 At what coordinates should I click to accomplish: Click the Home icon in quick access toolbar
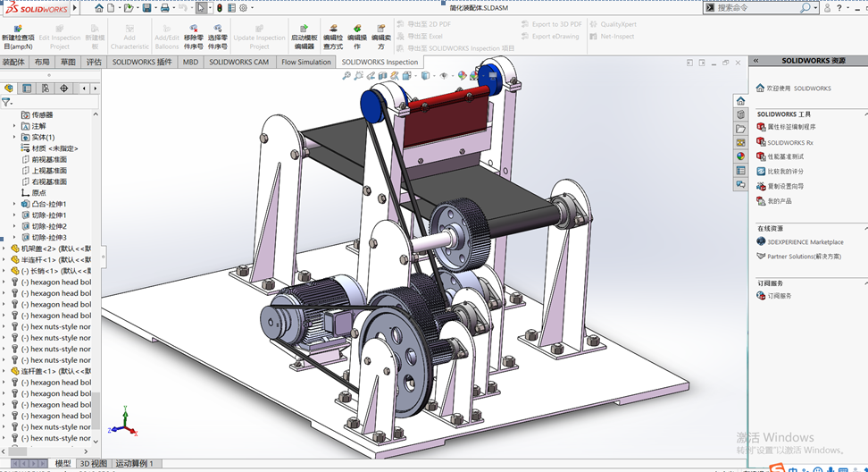coord(98,8)
